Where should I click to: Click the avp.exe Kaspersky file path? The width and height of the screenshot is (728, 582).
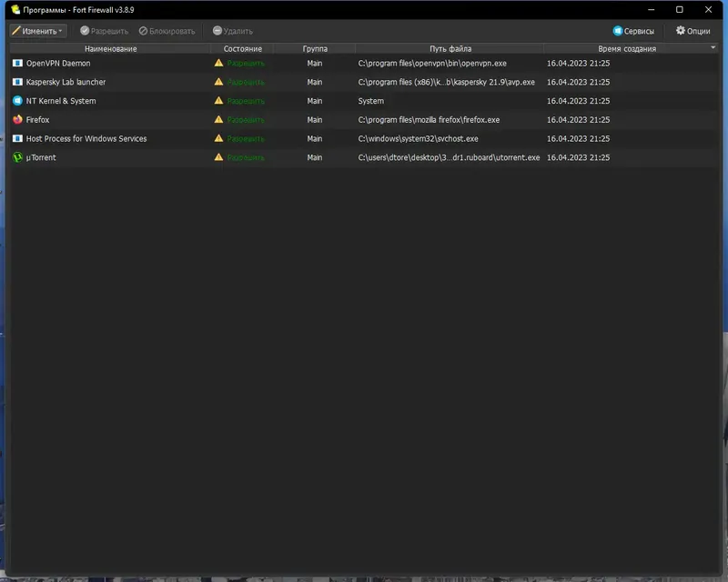tap(446, 82)
